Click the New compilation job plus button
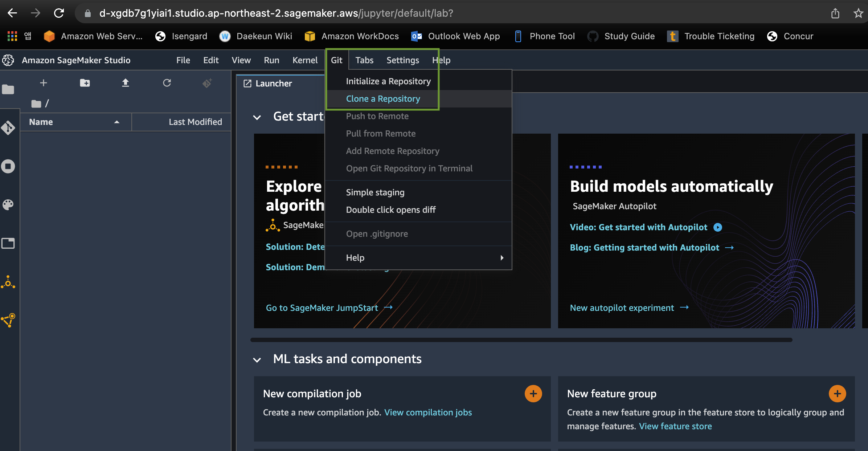Image resolution: width=868 pixels, height=451 pixels. pos(533,394)
